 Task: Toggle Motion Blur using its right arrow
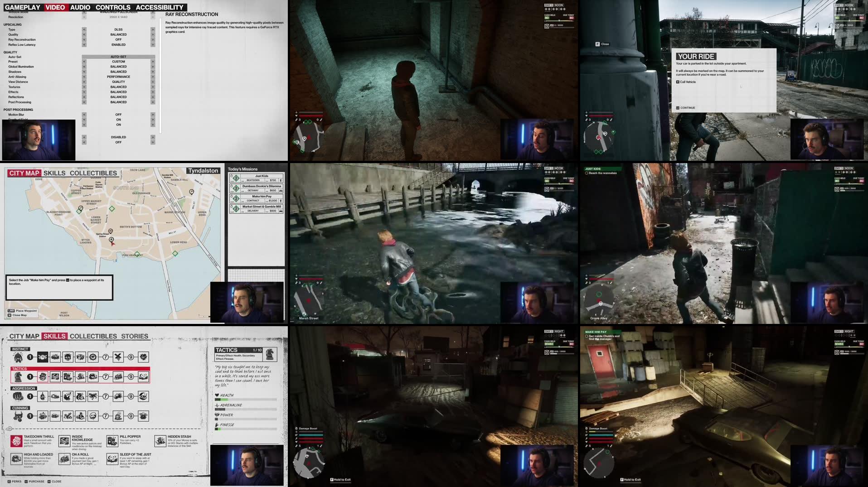tap(153, 115)
